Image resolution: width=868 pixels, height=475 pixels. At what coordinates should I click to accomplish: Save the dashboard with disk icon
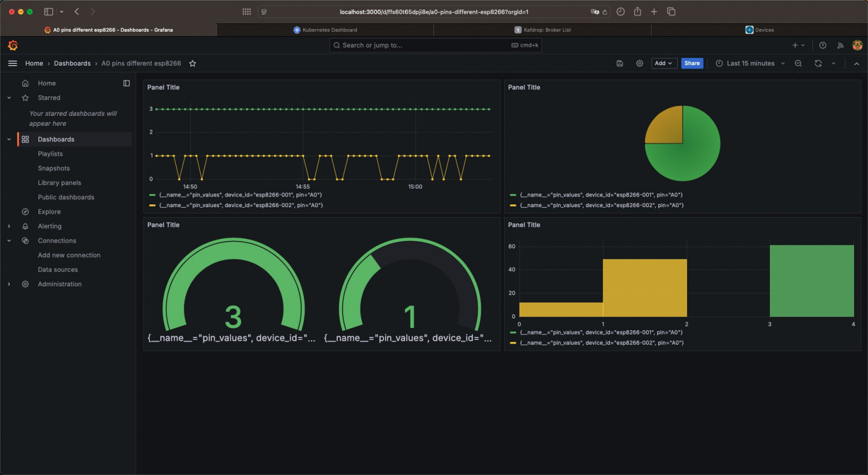pos(620,63)
